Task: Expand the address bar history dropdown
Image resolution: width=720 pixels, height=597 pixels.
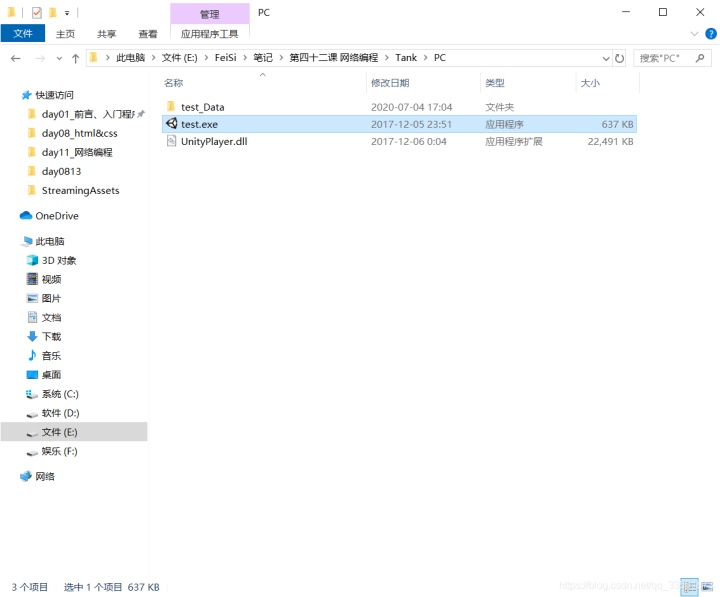Action: (606, 58)
